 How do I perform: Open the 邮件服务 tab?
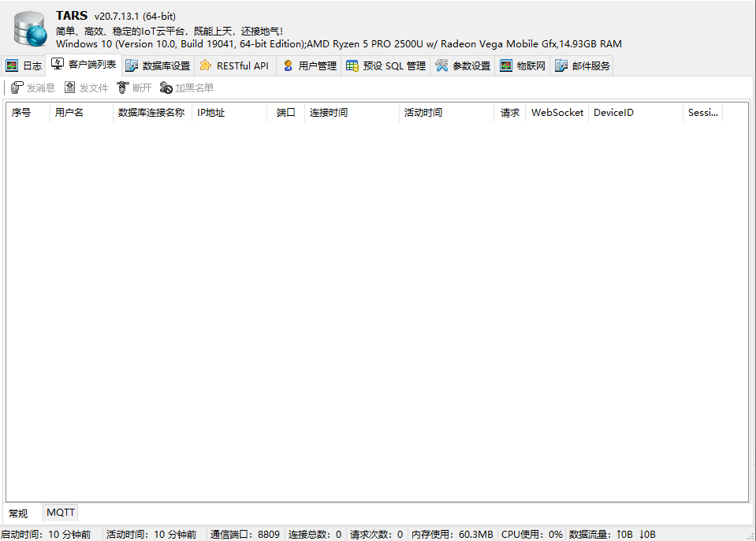582,65
